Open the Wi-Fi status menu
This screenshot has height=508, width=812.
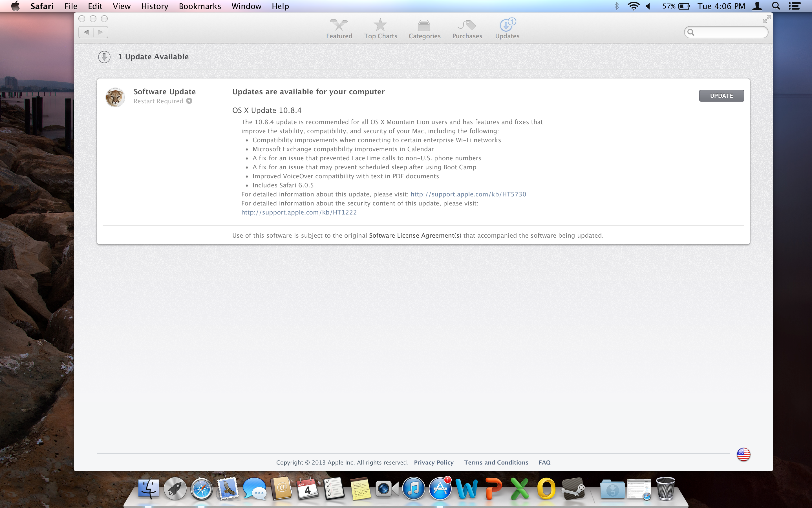click(x=634, y=6)
